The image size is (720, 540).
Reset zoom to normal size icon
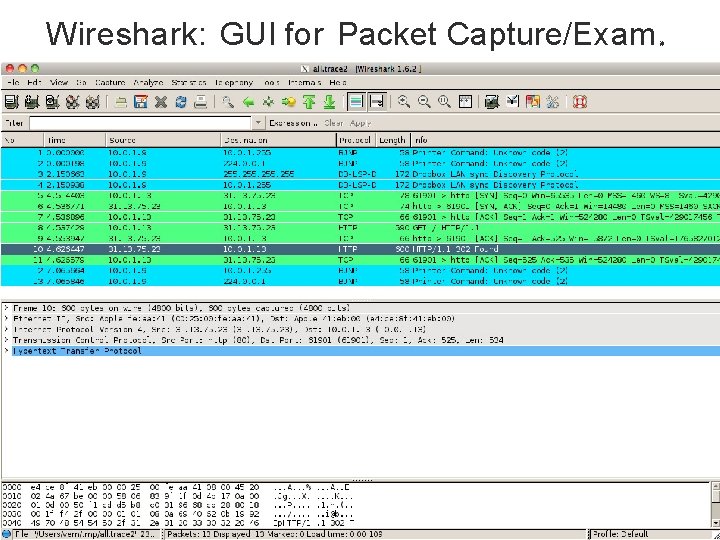[444, 101]
